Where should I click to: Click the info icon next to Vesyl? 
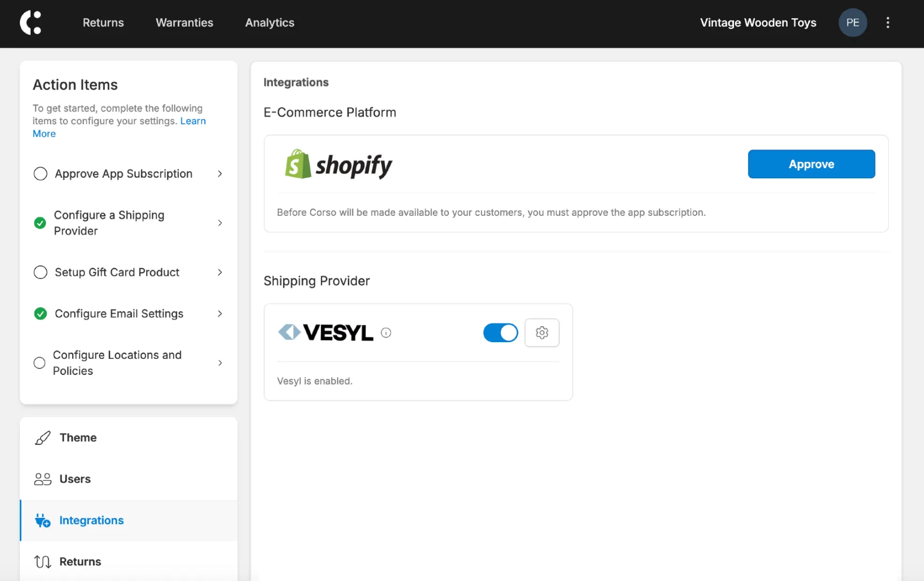[x=386, y=333]
